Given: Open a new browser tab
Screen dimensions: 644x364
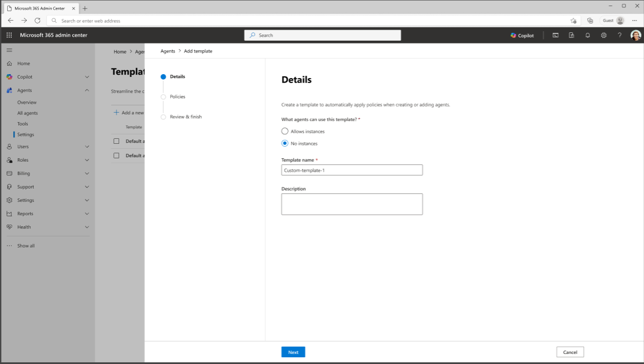Looking at the screenshot, I should click(85, 8).
